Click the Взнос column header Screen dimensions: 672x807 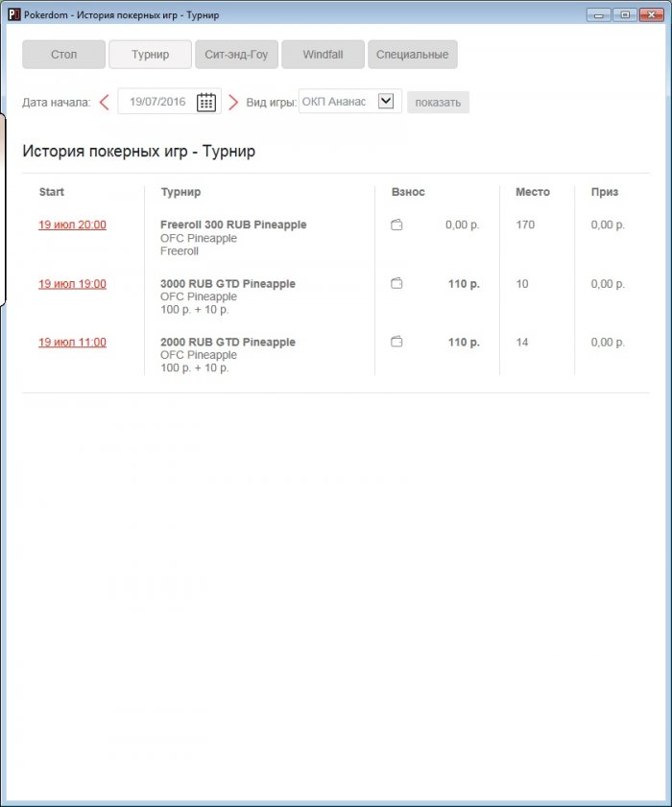pyautogui.click(x=408, y=192)
